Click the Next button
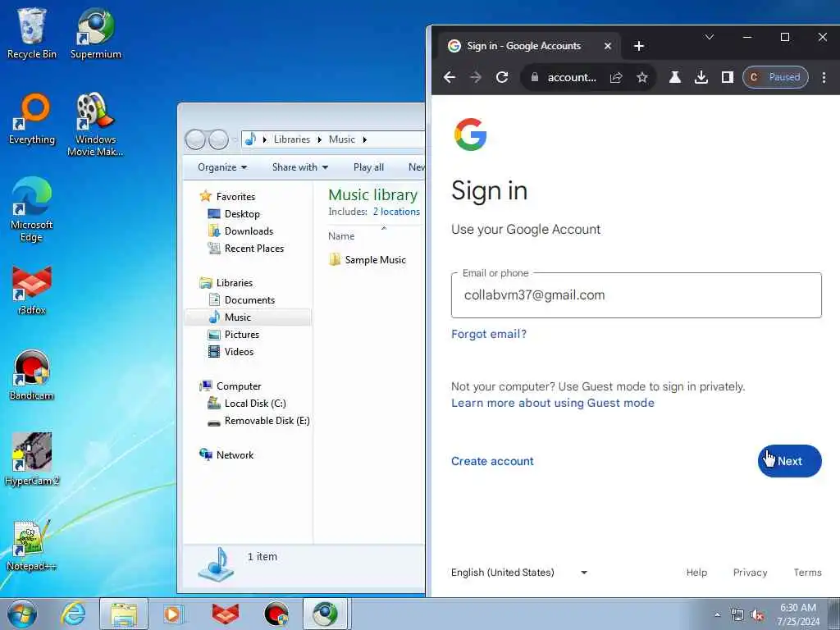 [x=790, y=461]
